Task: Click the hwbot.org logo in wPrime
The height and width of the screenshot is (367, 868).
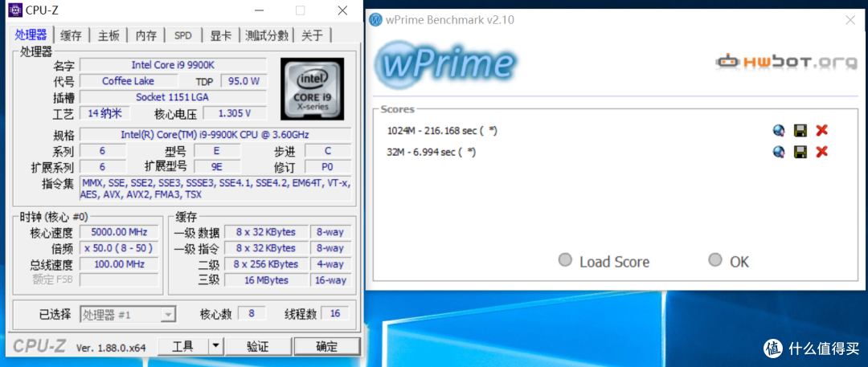Action: pos(785,62)
